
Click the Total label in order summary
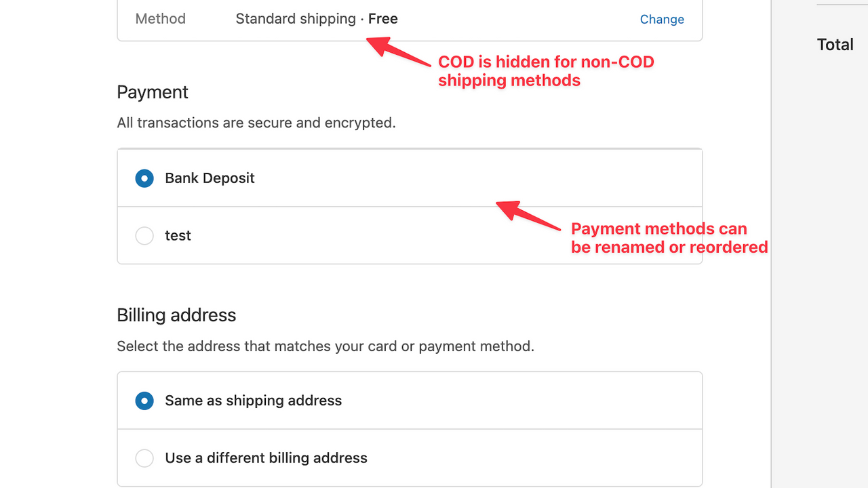(835, 44)
